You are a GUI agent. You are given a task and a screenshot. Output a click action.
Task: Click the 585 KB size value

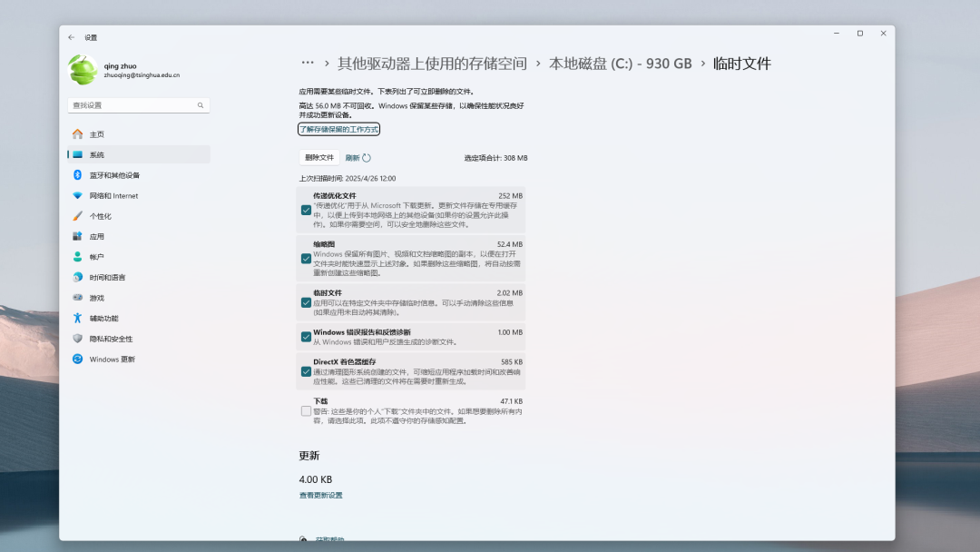pos(512,362)
